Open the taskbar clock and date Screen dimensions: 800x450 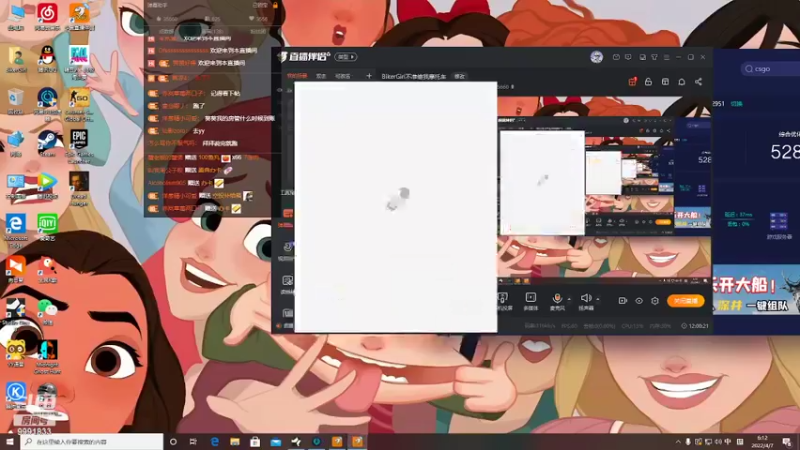(x=762, y=442)
